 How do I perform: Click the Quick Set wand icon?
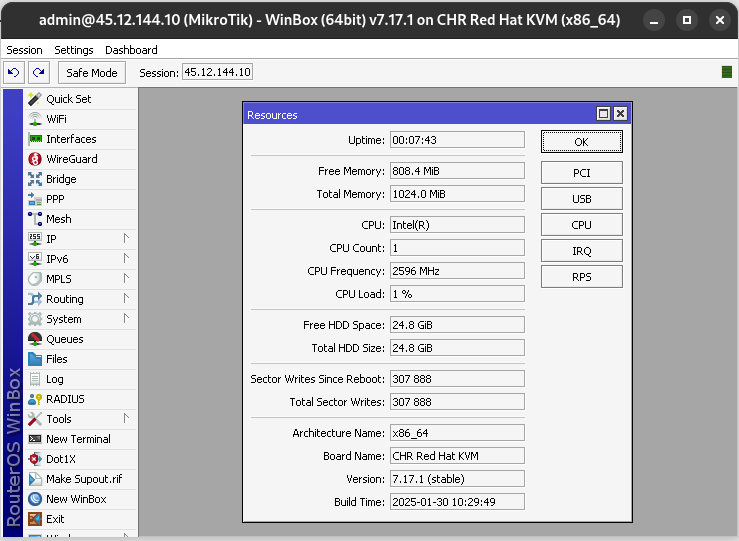tap(35, 99)
